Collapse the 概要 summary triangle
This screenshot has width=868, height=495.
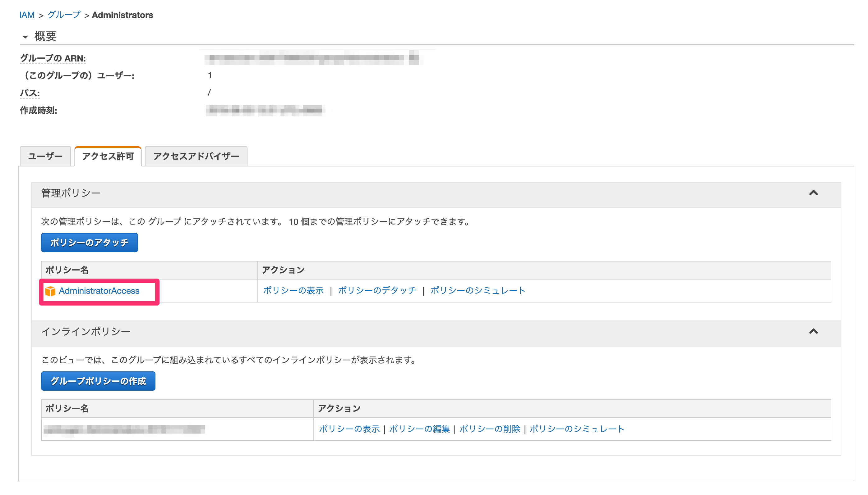25,37
